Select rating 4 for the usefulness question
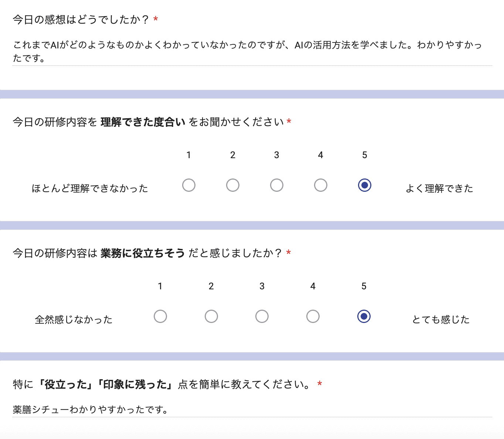The image size is (504, 439). coord(313,316)
